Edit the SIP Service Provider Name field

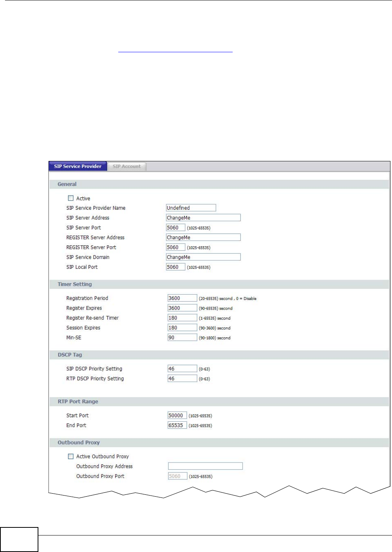point(191,208)
